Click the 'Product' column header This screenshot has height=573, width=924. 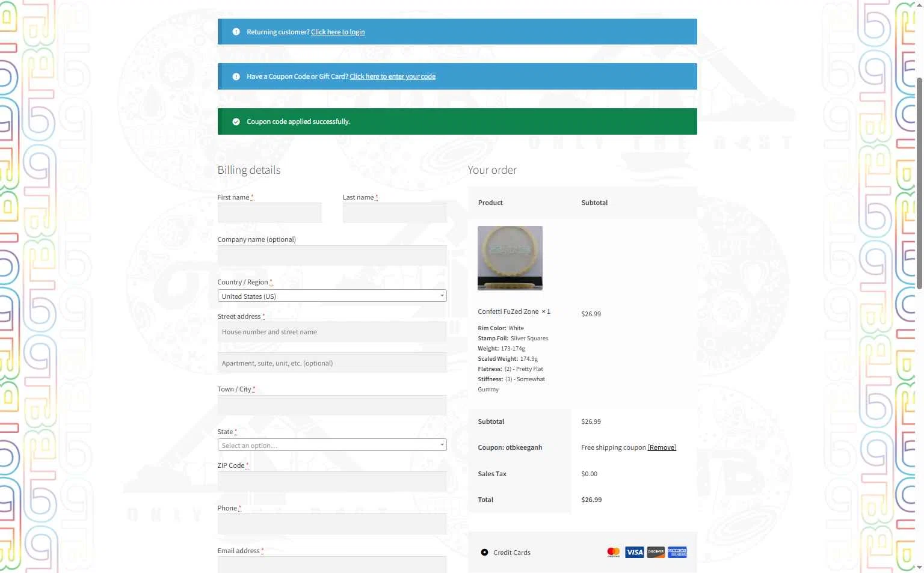[490, 203]
